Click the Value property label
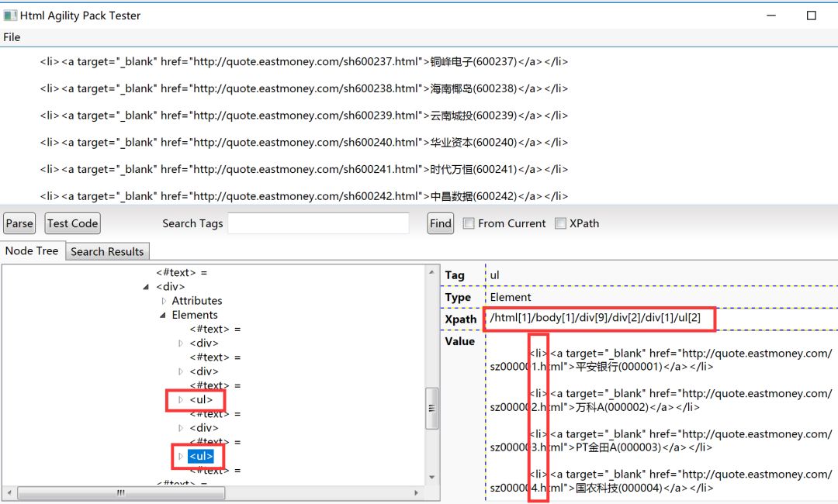The height and width of the screenshot is (504, 838). 459,341
